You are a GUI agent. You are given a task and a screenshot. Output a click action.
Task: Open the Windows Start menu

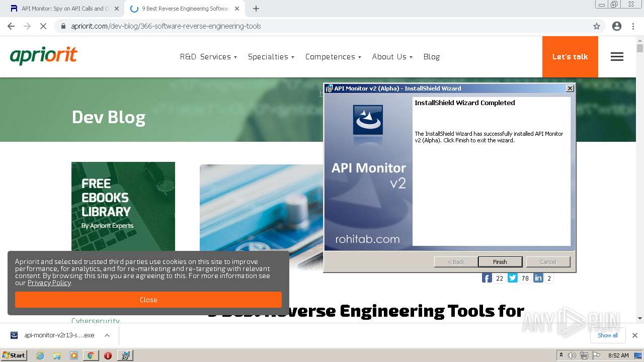[14, 355]
